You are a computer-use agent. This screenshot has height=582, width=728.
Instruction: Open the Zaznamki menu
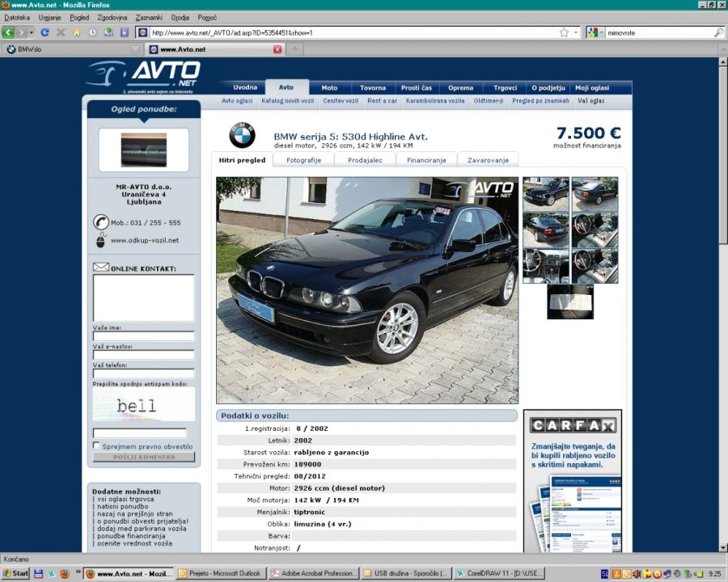pyautogui.click(x=149, y=18)
